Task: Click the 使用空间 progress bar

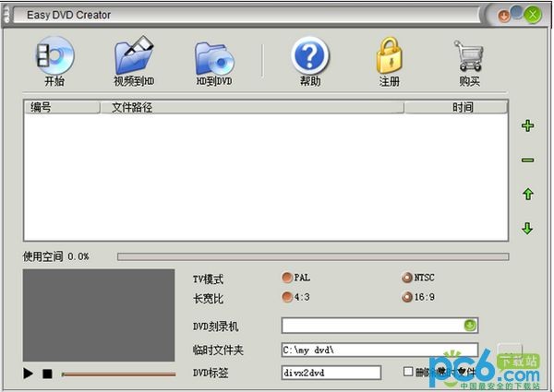Action: tap(313, 256)
